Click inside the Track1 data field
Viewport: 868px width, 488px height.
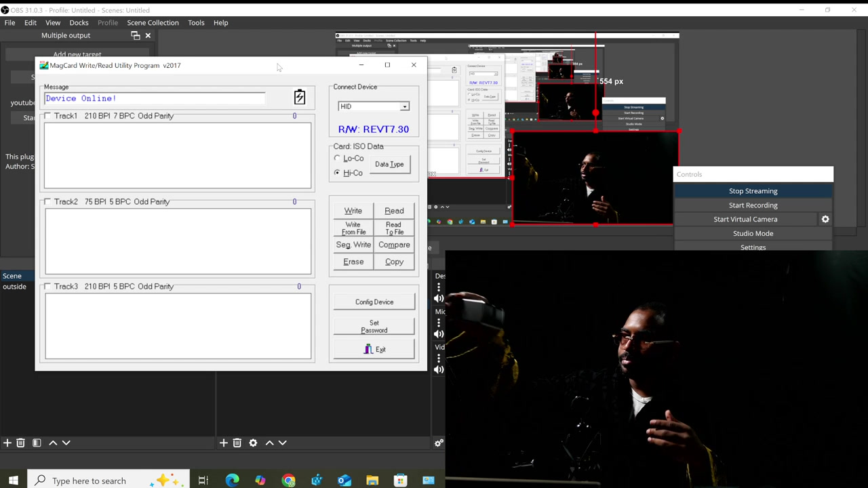pyautogui.click(x=178, y=156)
